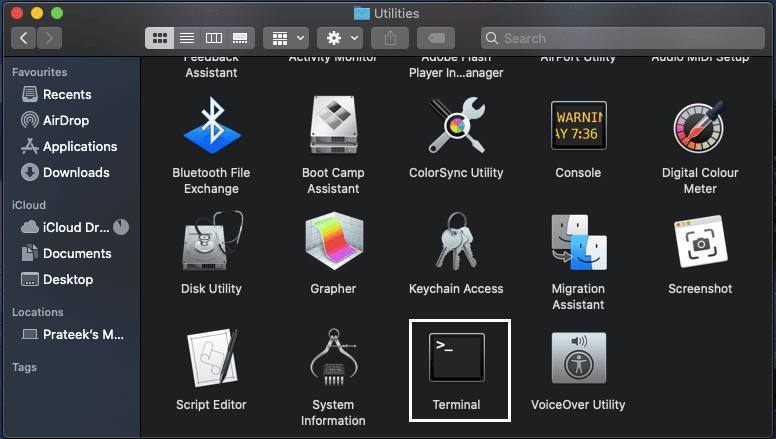Switch to column view mode
776x439 pixels.
[213, 38]
